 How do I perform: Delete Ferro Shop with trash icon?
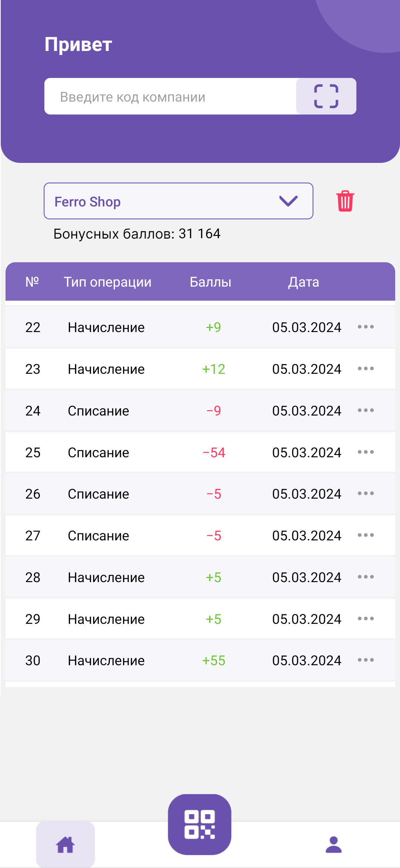[x=345, y=201]
